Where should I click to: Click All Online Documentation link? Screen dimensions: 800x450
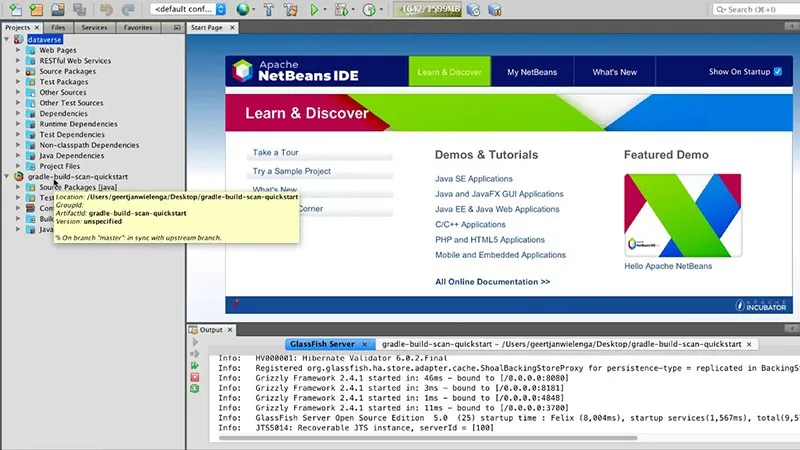click(x=492, y=282)
